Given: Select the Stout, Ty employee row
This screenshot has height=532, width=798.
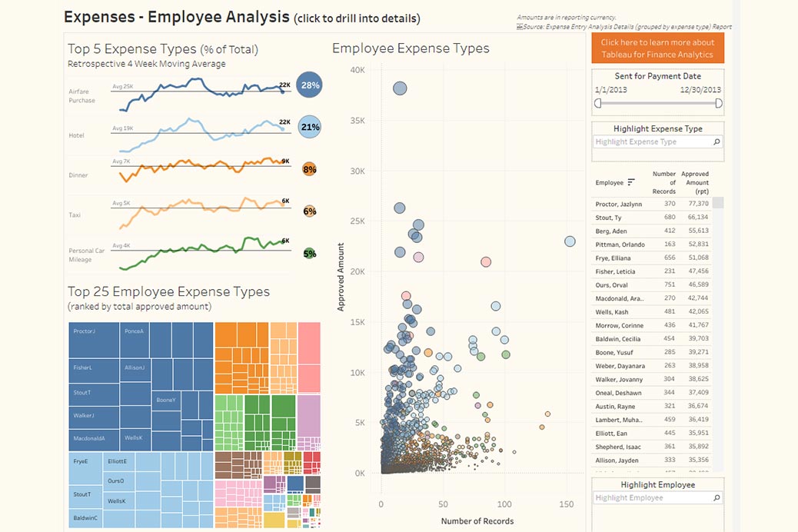Looking at the screenshot, I should pyautogui.click(x=651, y=218).
